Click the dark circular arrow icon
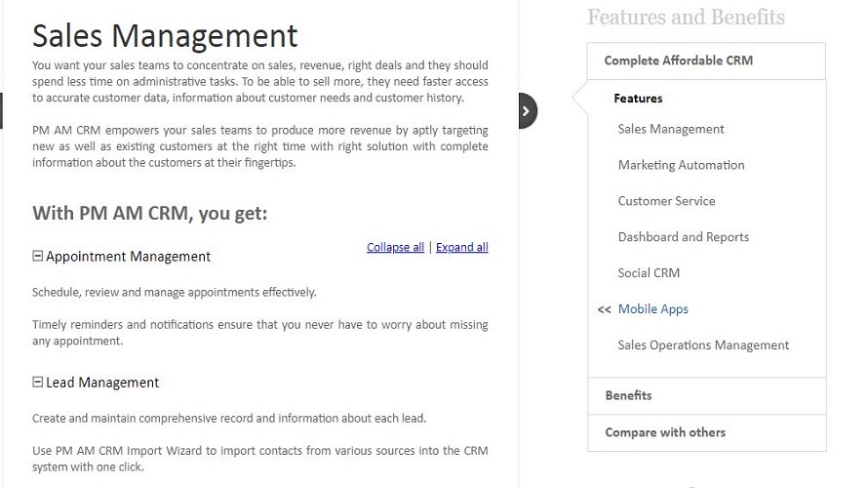Image resolution: width=868 pixels, height=488 pixels. [x=527, y=110]
